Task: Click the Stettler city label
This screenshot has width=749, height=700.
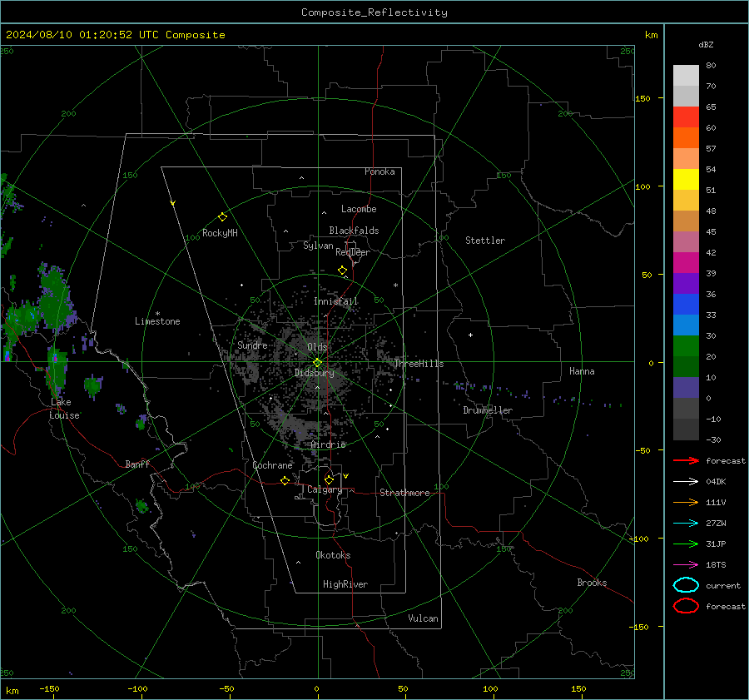Action: pyautogui.click(x=485, y=241)
